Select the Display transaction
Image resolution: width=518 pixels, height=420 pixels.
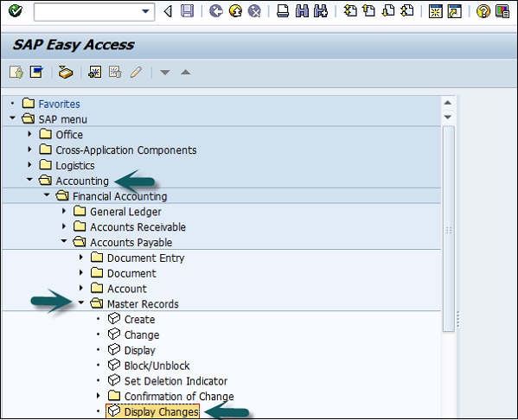(x=140, y=350)
